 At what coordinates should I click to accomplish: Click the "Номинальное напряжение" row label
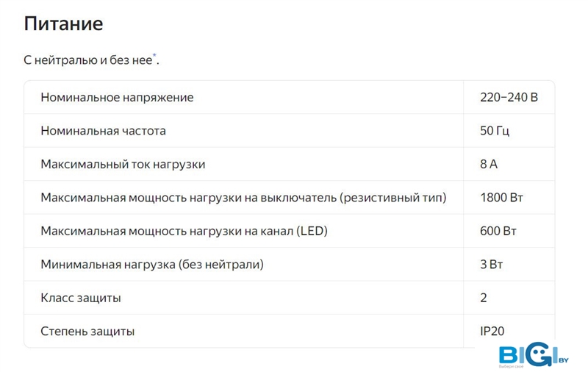coord(117,97)
